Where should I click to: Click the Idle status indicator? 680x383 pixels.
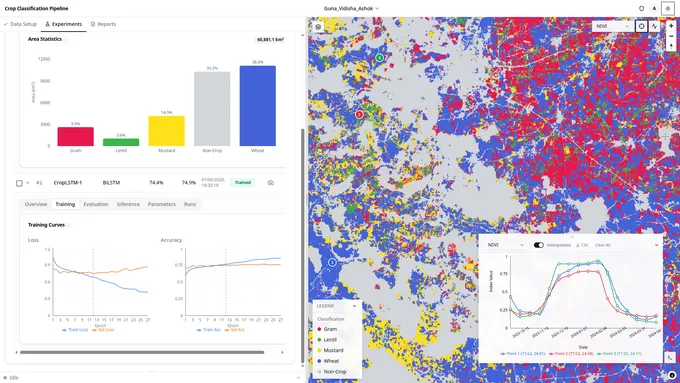pos(11,378)
